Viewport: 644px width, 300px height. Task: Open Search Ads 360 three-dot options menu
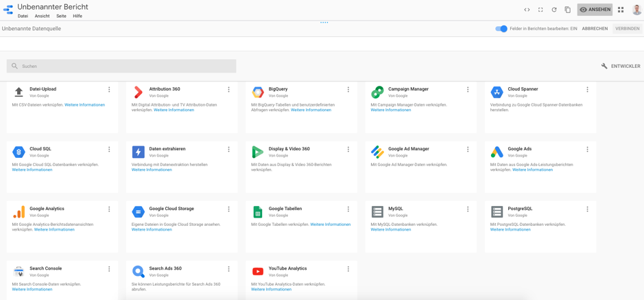[229, 269]
